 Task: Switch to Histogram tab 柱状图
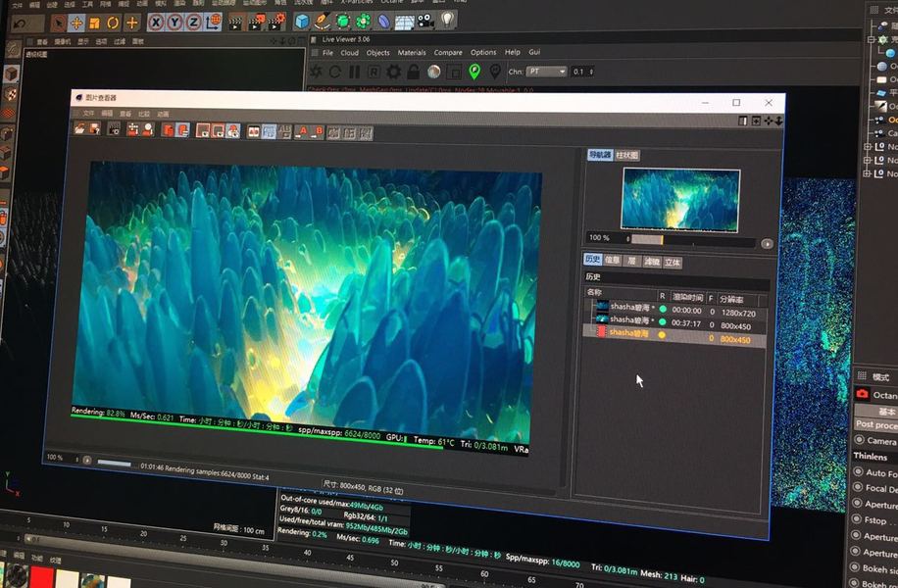627,155
